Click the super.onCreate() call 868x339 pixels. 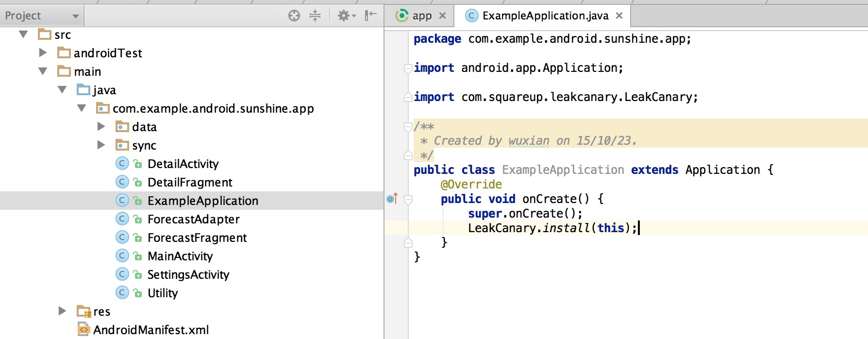coord(525,214)
